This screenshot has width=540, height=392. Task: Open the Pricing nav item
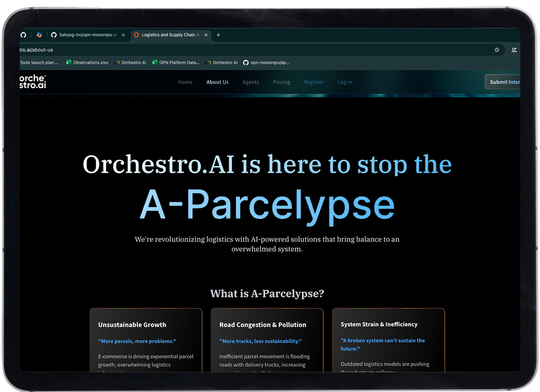point(281,82)
